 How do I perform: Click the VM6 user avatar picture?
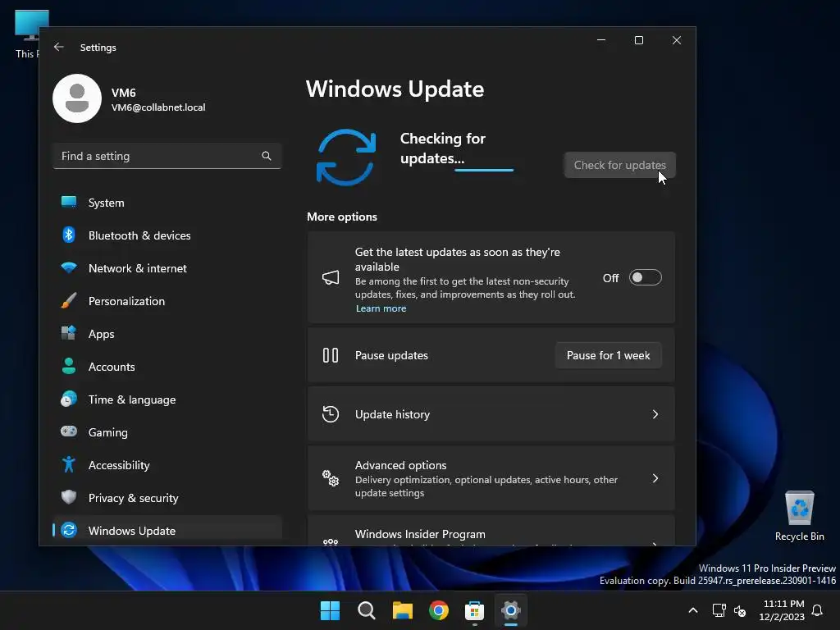tap(77, 98)
